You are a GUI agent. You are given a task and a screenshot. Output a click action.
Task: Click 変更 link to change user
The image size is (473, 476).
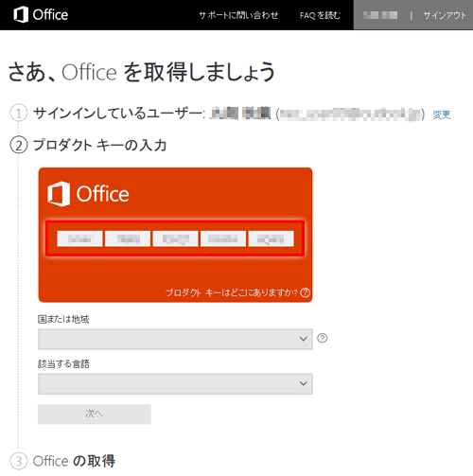pyautogui.click(x=442, y=115)
